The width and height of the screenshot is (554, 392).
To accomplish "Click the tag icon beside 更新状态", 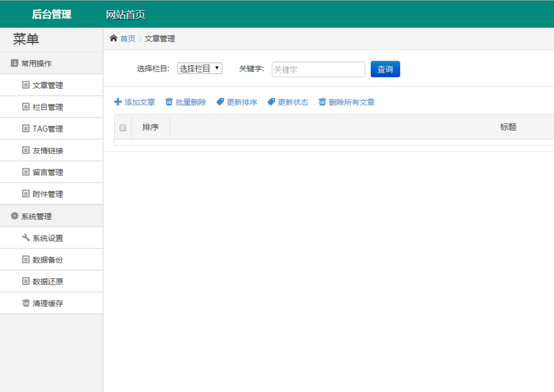I will [271, 102].
